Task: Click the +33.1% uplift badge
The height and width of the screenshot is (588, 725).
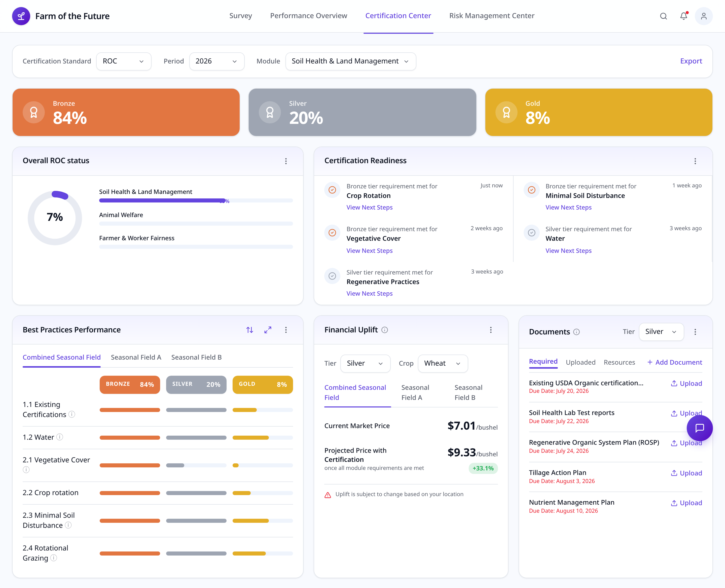Action: [x=483, y=468]
